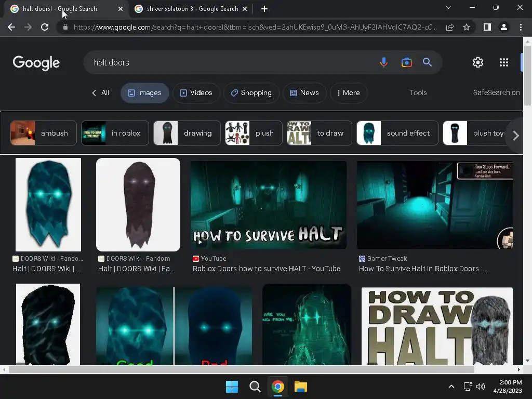Reload the current page
The width and height of the screenshot is (532, 399).
(x=45, y=27)
